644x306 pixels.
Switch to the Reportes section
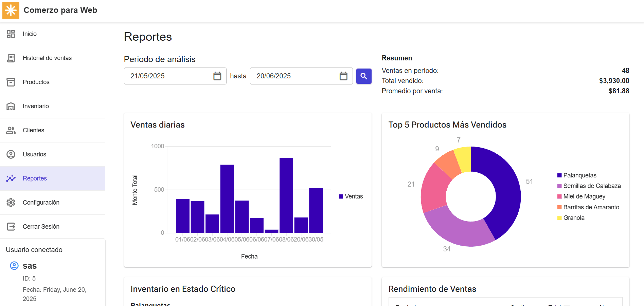[x=35, y=178]
